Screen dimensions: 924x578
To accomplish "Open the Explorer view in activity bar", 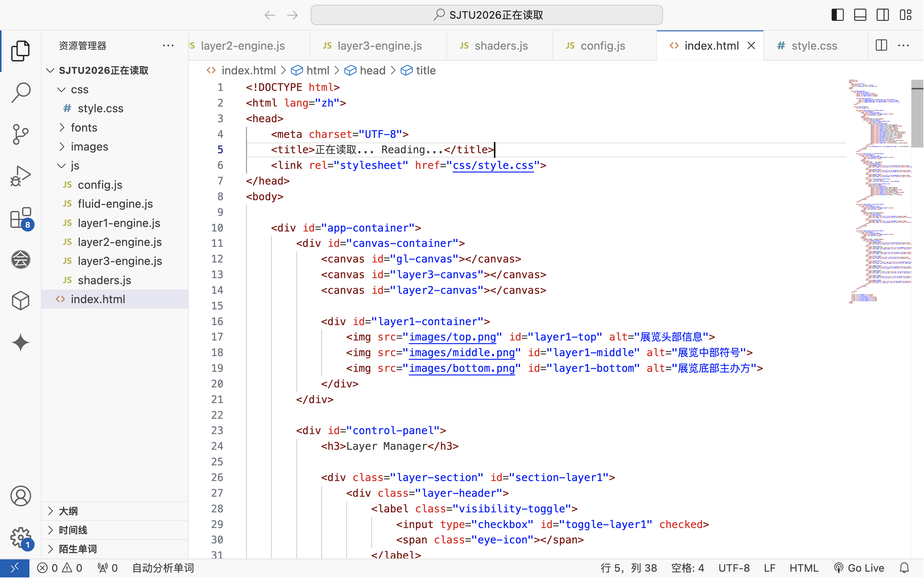I will pos(21,51).
